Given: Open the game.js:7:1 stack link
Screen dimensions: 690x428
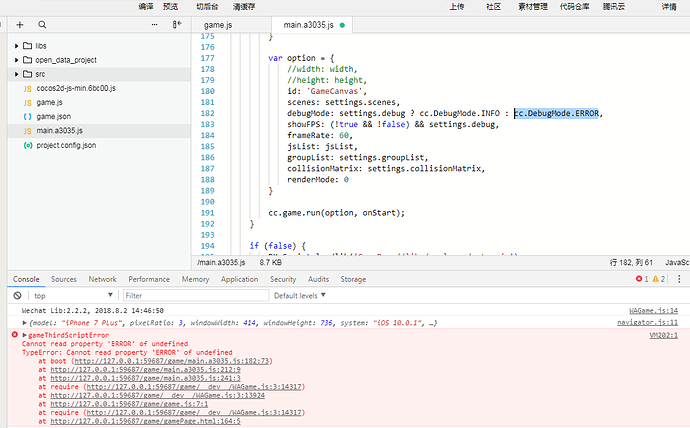Looking at the screenshot, I should (x=129, y=404).
